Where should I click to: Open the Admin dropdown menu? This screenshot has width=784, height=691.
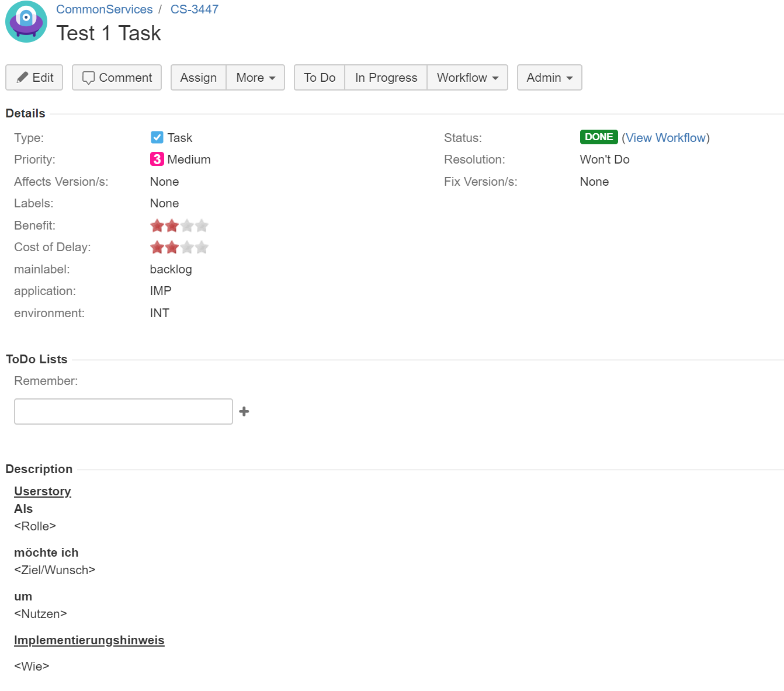(549, 78)
